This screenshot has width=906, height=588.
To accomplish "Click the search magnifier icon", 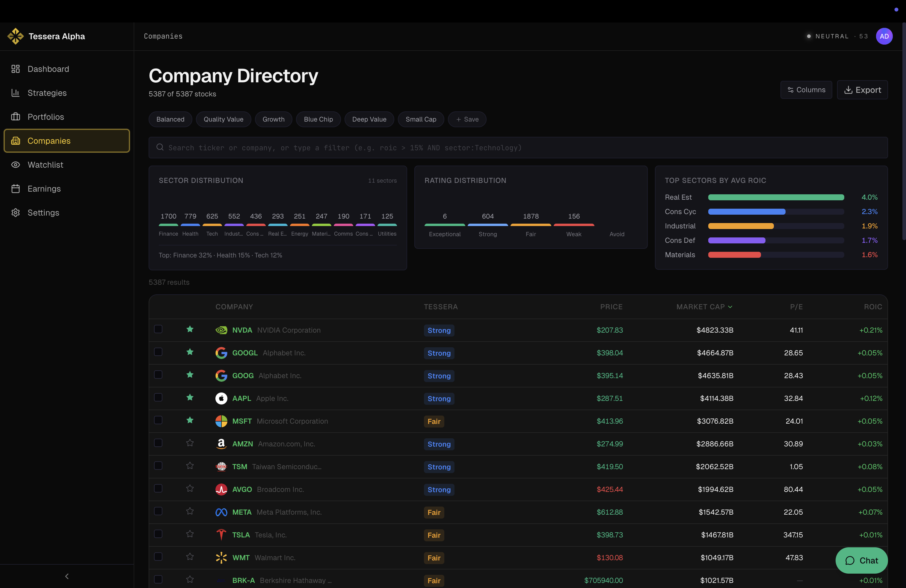I will pyautogui.click(x=160, y=147).
